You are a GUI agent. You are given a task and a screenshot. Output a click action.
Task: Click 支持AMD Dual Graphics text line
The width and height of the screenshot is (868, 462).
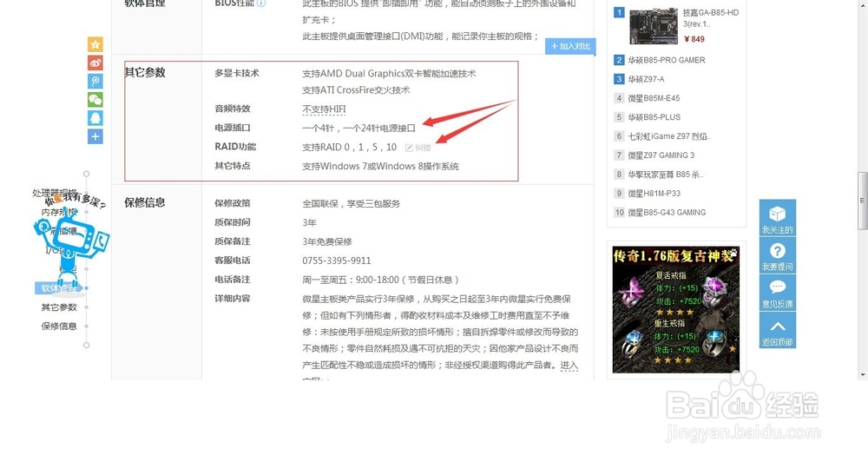pyautogui.click(x=389, y=73)
